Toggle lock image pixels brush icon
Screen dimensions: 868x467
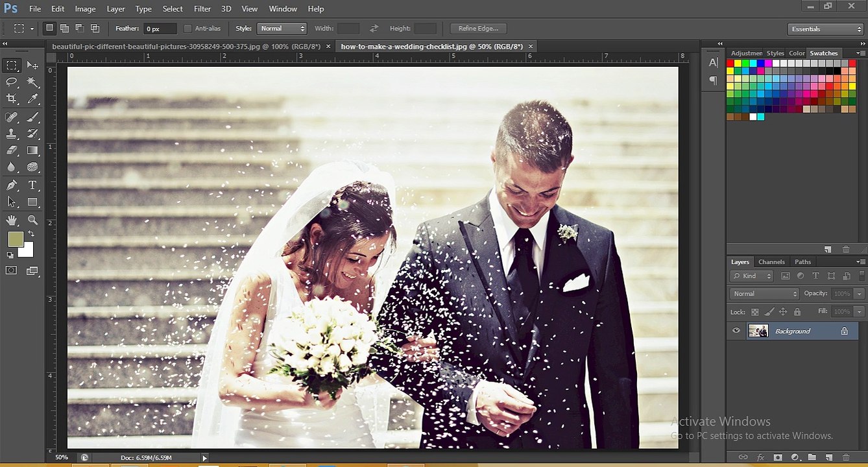point(769,312)
